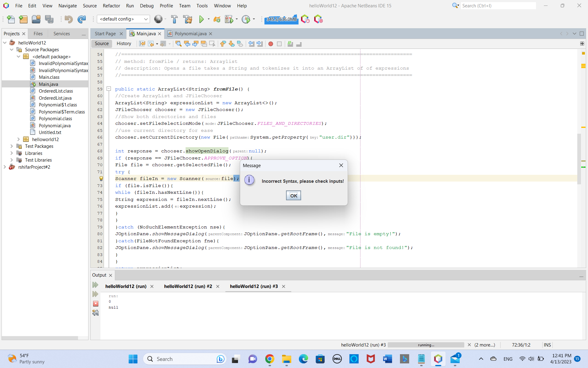Toggle the Source view button
The height and width of the screenshot is (368, 588).
click(102, 44)
